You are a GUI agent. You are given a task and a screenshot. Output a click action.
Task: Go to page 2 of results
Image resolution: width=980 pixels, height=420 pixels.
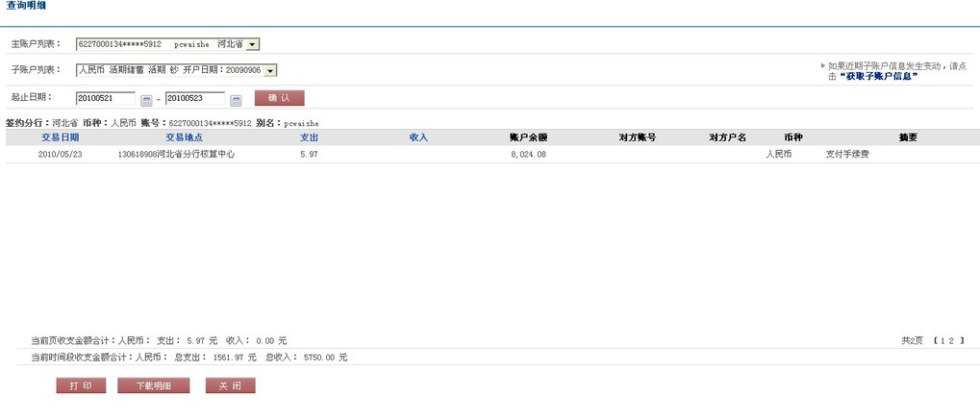point(952,340)
